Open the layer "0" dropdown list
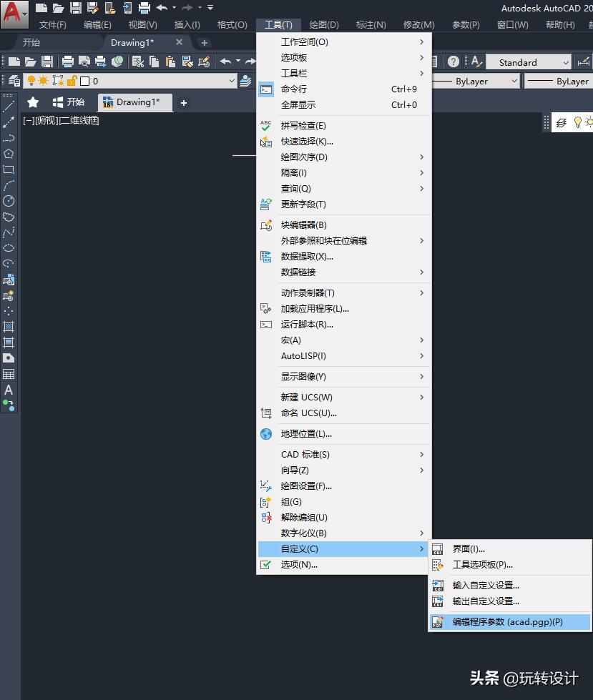Image resolution: width=593 pixels, height=700 pixels. point(233,79)
